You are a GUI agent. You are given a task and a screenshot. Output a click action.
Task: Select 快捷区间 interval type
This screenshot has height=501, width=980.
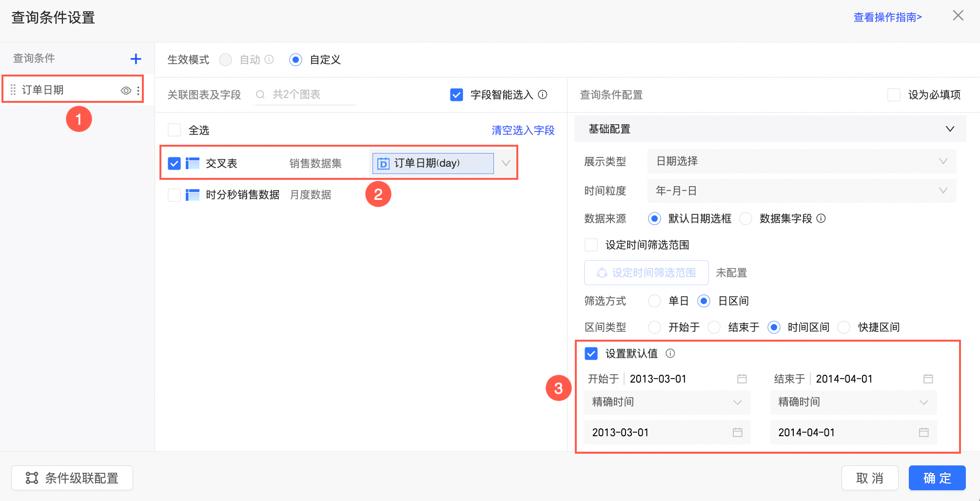tap(844, 327)
